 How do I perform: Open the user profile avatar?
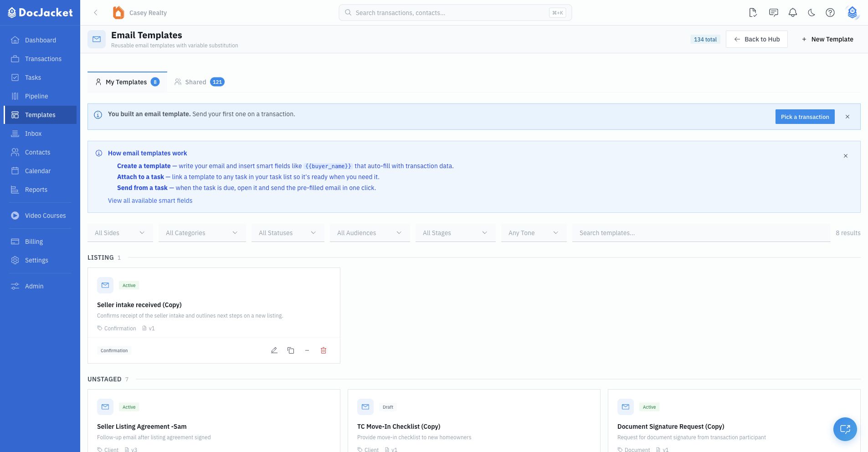[853, 13]
